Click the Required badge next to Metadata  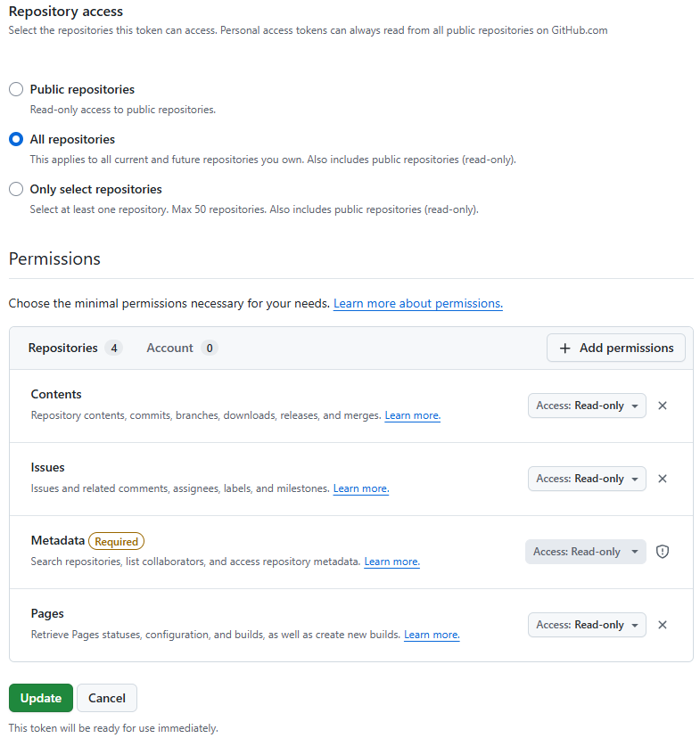[117, 541]
